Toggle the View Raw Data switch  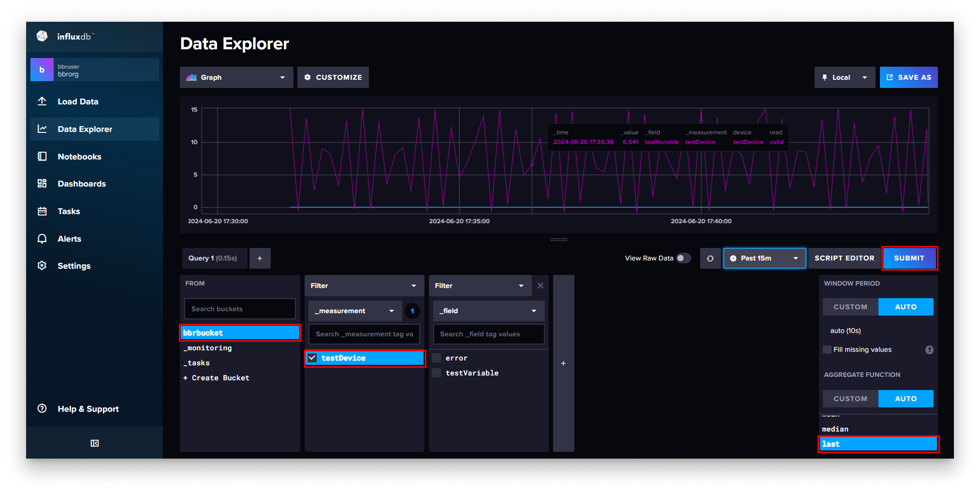684,258
